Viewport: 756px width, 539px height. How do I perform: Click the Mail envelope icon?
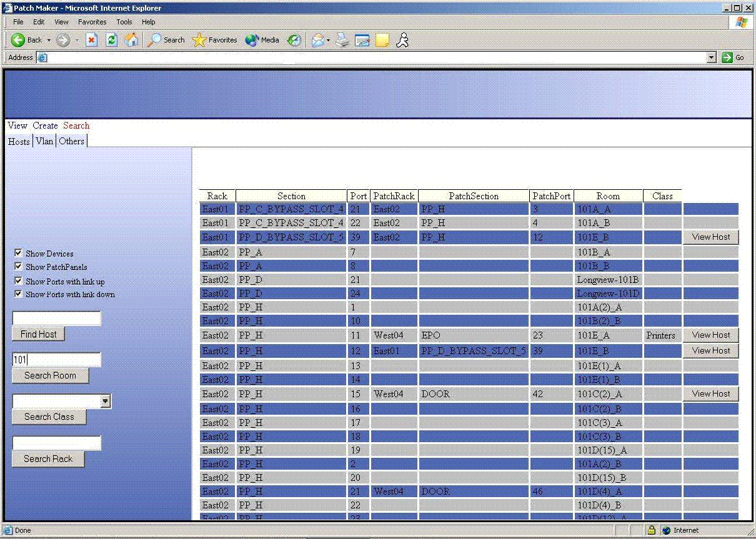318,40
